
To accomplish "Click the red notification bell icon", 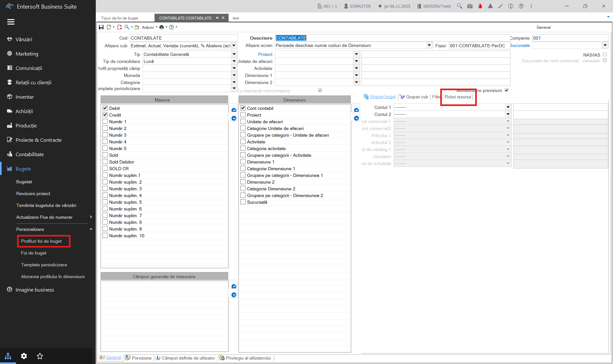I will (x=480, y=6).
